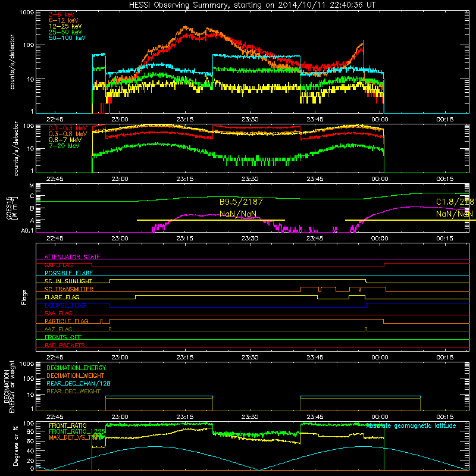Select the cyan 50-100 keV legend label
The height and width of the screenshot is (476, 476).
(67, 38)
